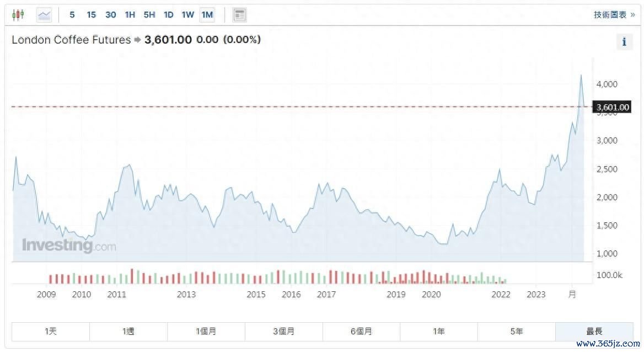Select the 5H interval
The width and height of the screenshot is (644, 352).
(149, 15)
